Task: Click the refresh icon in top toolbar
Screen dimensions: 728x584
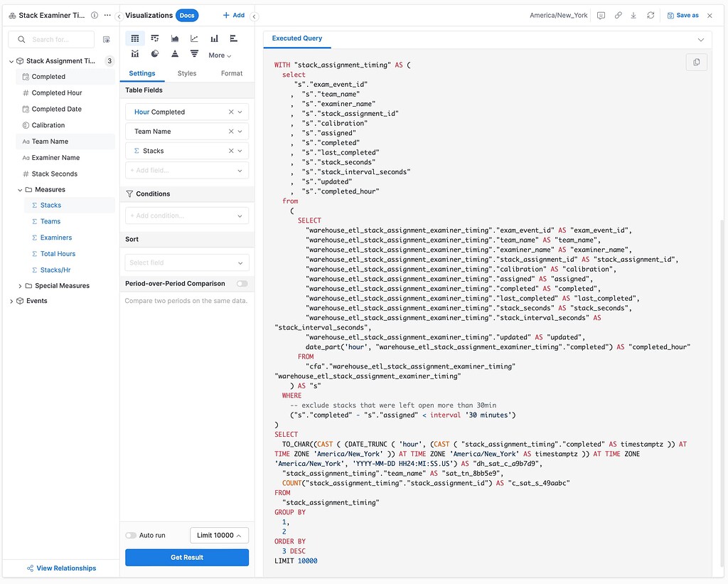Action: pyautogui.click(x=651, y=15)
